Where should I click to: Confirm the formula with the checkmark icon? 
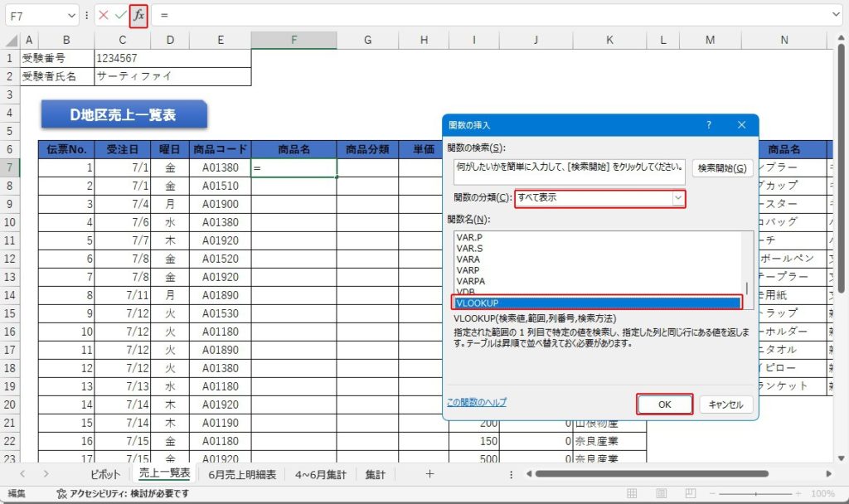120,16
